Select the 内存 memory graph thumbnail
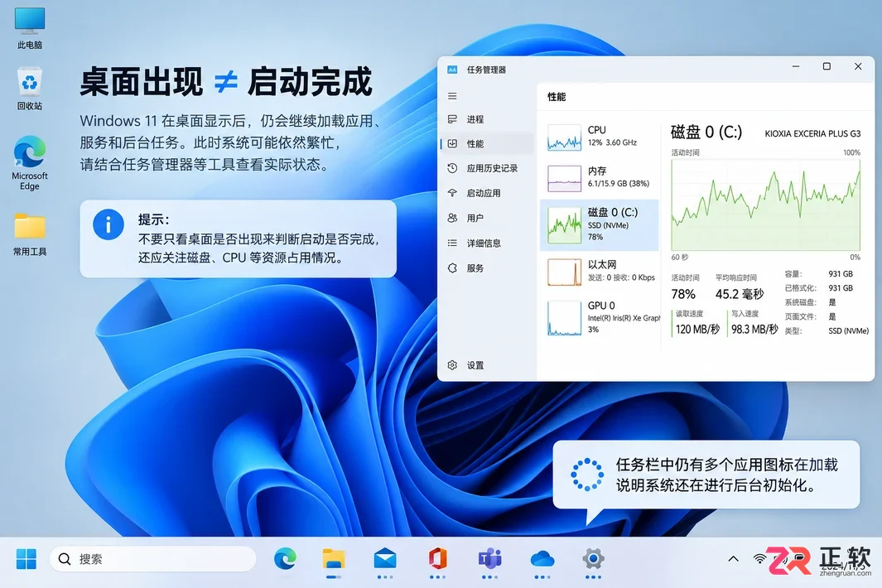The image size is (882, 588). click(x=564, y=179)
